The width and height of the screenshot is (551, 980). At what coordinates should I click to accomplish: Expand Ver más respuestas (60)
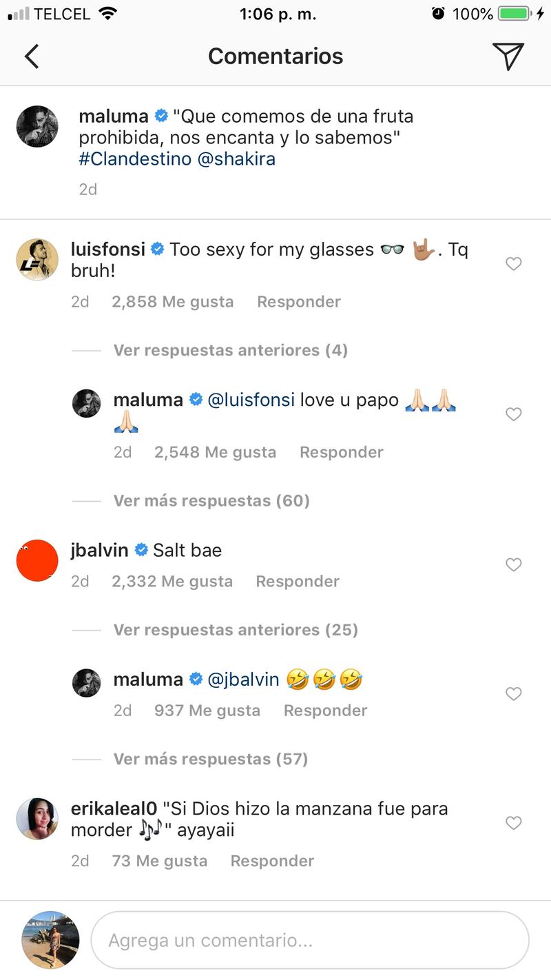[x=211, y=500]
